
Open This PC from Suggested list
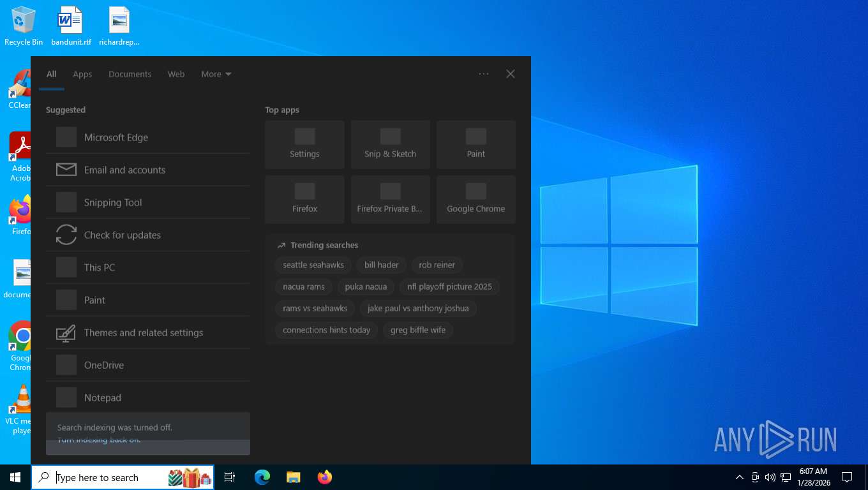point(148,267)
